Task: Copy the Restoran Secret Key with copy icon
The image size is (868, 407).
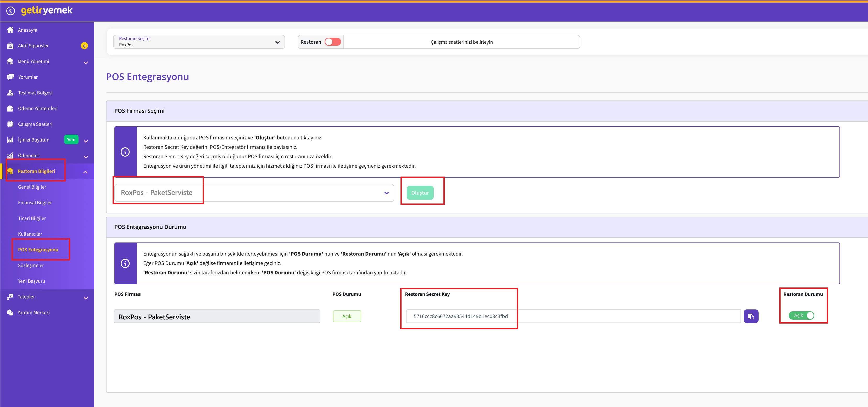Action: (x=751, y=316)
